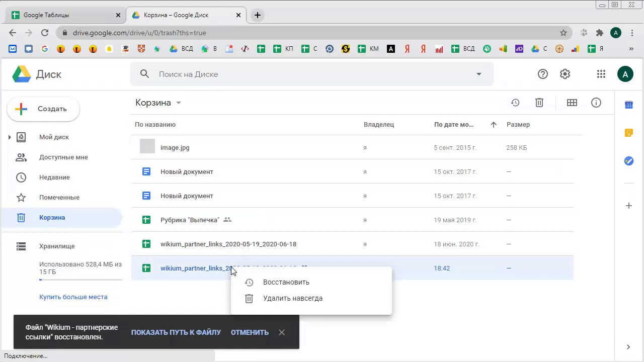Screen dimensions: 644x362
Task: Choose Удалить навсегда in context menu
Action: point(311,298)
